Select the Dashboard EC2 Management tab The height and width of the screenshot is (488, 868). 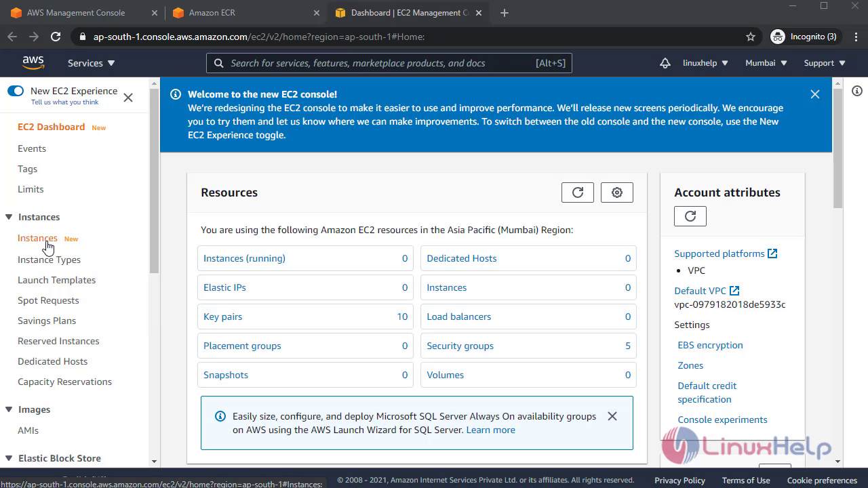point(410,13)
